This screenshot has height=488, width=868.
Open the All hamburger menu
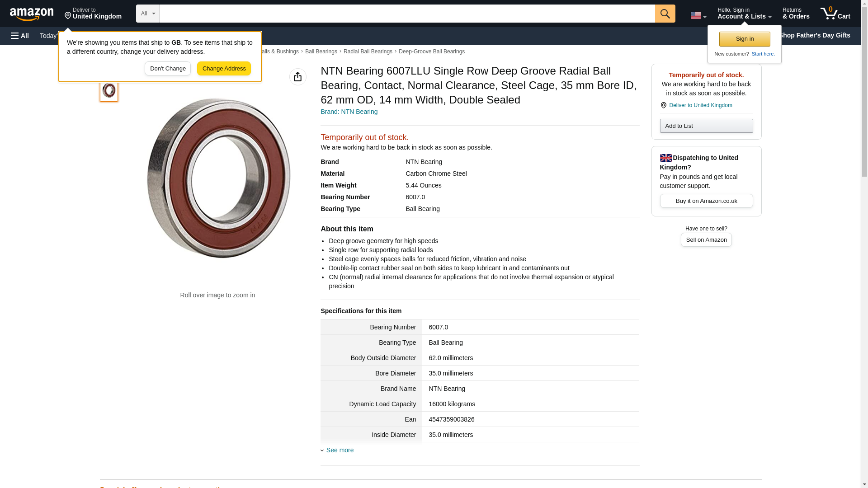[x=20, y=36]
